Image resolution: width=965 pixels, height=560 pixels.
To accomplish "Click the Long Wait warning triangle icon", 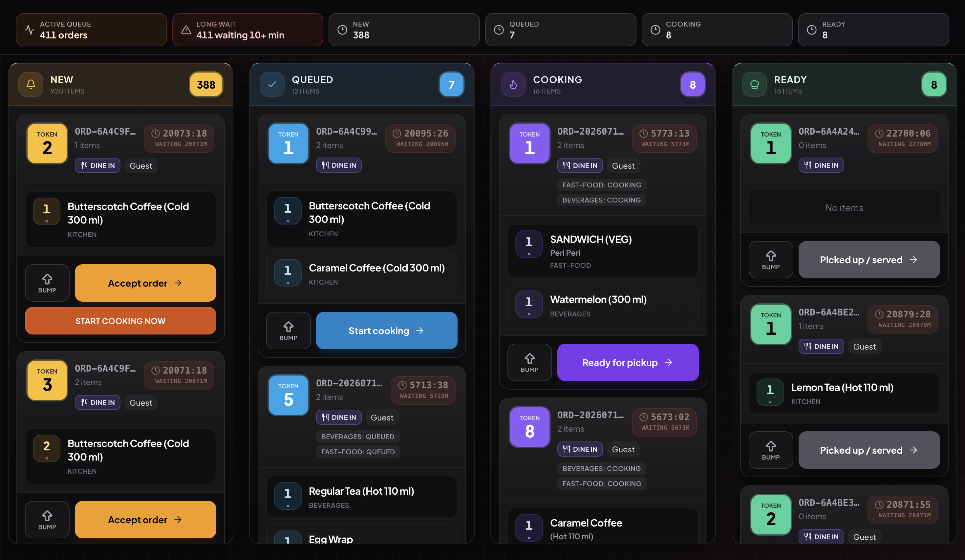I will pos(186,30).
